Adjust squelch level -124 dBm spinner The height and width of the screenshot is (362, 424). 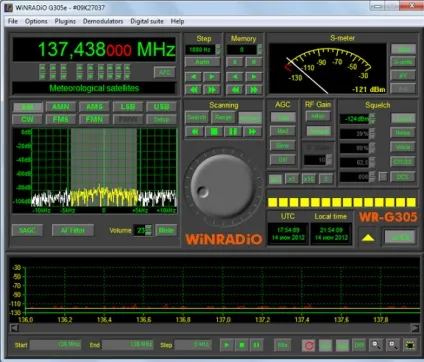coord(372,119)
